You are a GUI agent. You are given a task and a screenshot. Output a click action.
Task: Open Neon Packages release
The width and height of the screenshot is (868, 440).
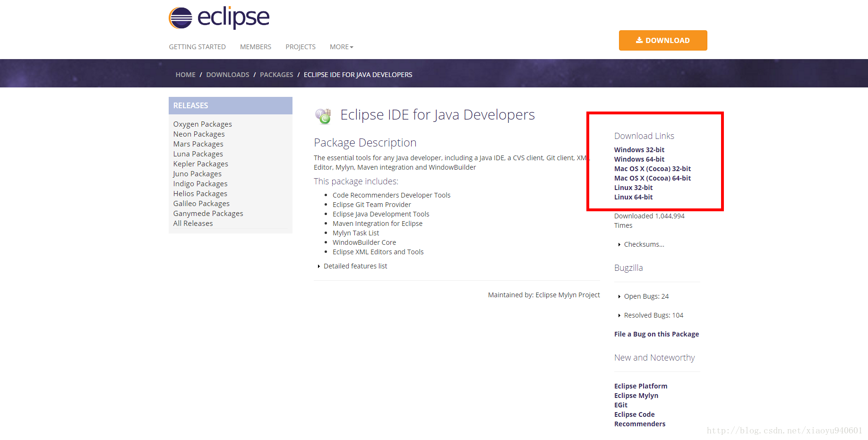pyautogui.click(x=199, y=134)
